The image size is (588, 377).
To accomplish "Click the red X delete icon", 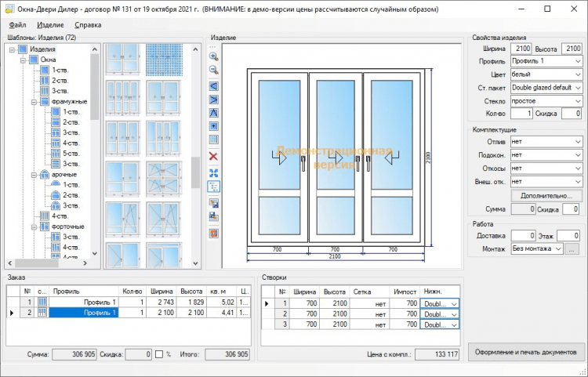I will 214,157.
